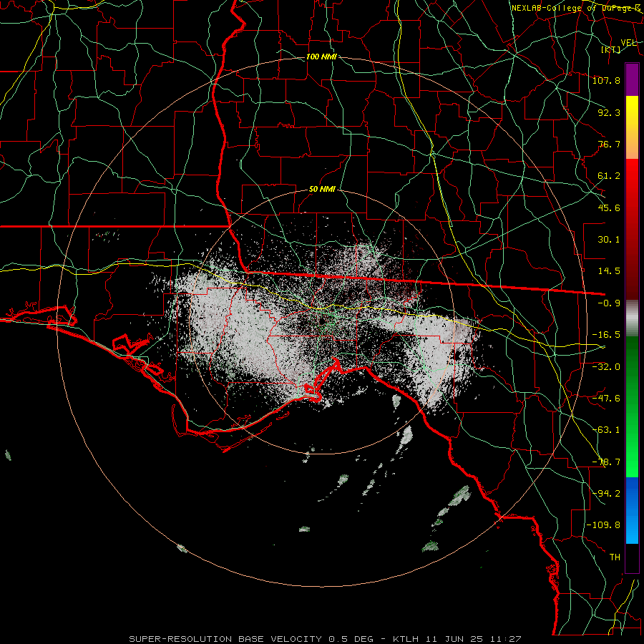The width and height of the screenshot is (644, 644).
Task: Click the -109.8 legend value
Action: (603, 525)
